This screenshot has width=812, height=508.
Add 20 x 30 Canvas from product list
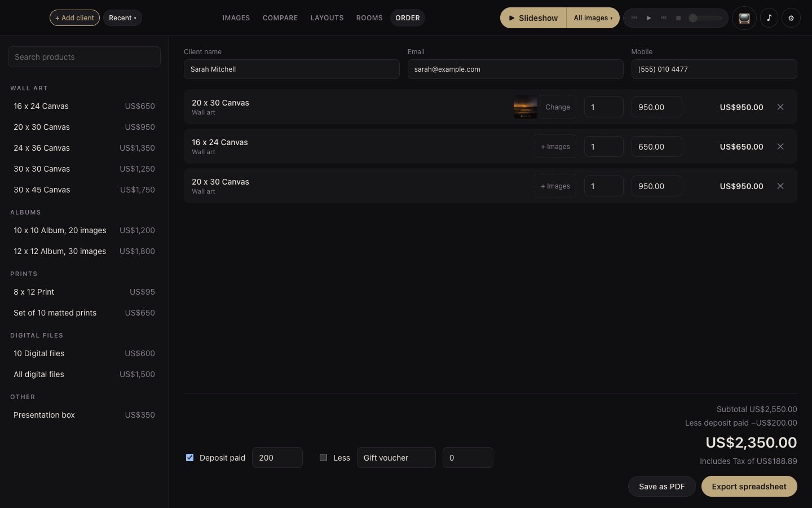84,127
